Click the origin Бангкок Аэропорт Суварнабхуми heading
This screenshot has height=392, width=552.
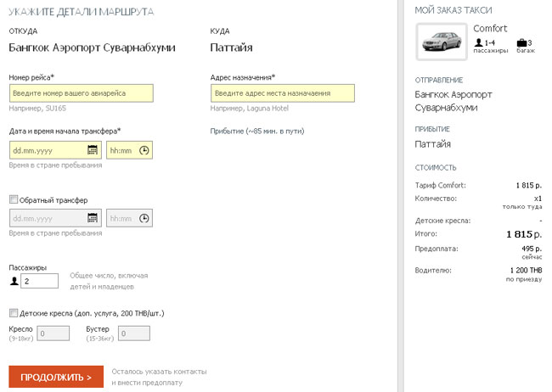coord(92,48)
